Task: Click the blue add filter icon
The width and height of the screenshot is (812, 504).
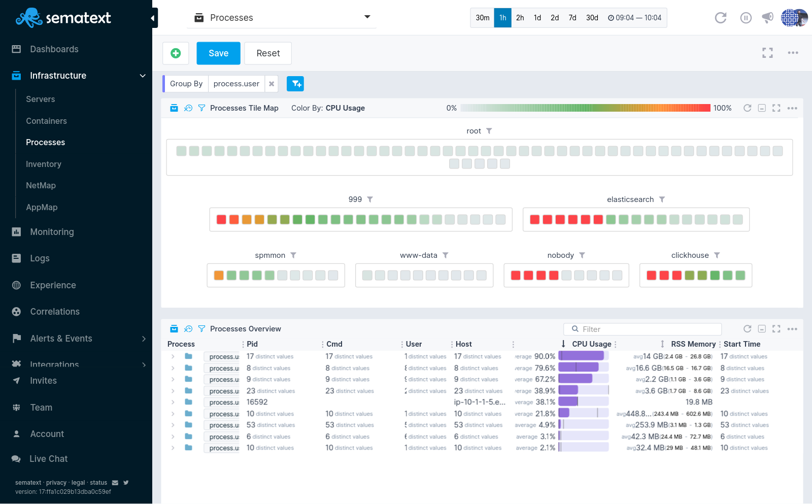Action: coord(295,84)
